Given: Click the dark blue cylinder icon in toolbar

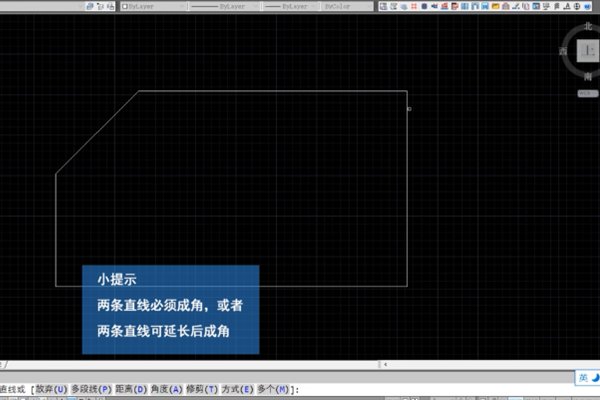Looking at the screenshot, I should click(424, 6).
